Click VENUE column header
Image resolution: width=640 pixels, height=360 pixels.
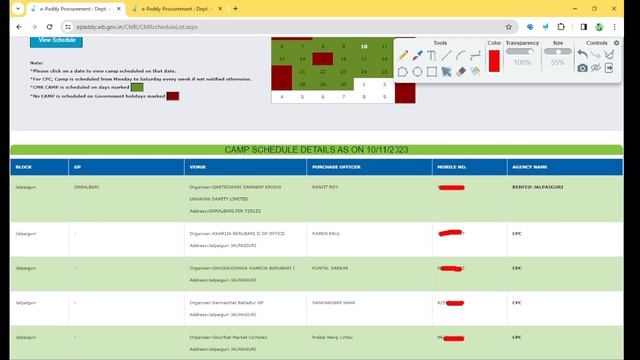(x=245, y=167)
